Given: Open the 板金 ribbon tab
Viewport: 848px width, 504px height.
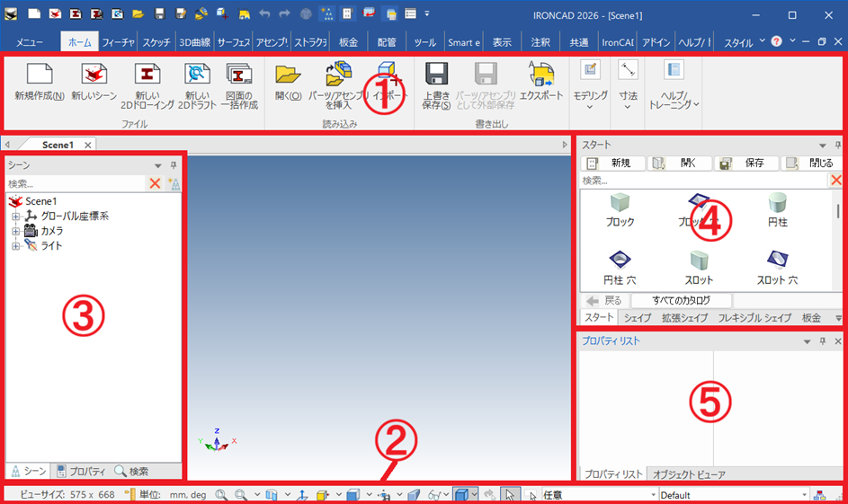Looking at the screenshot, I should click(348, 42).
